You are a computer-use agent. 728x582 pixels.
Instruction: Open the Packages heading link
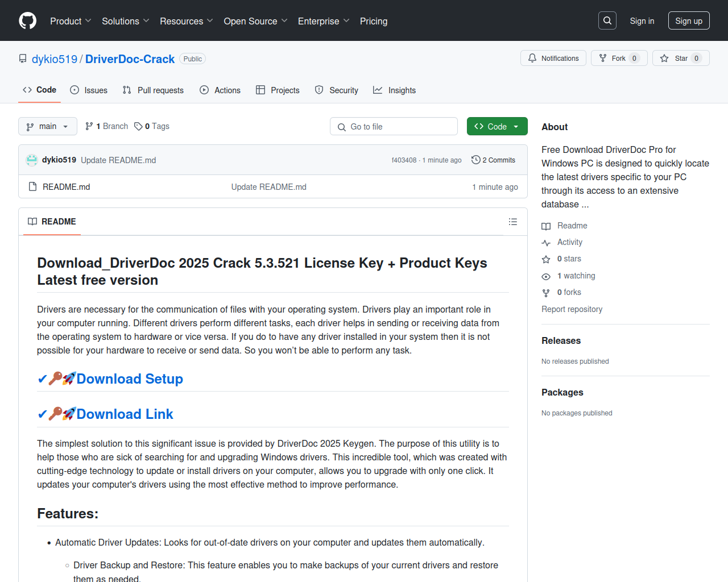pyautogui.click(x=562, y=392)
